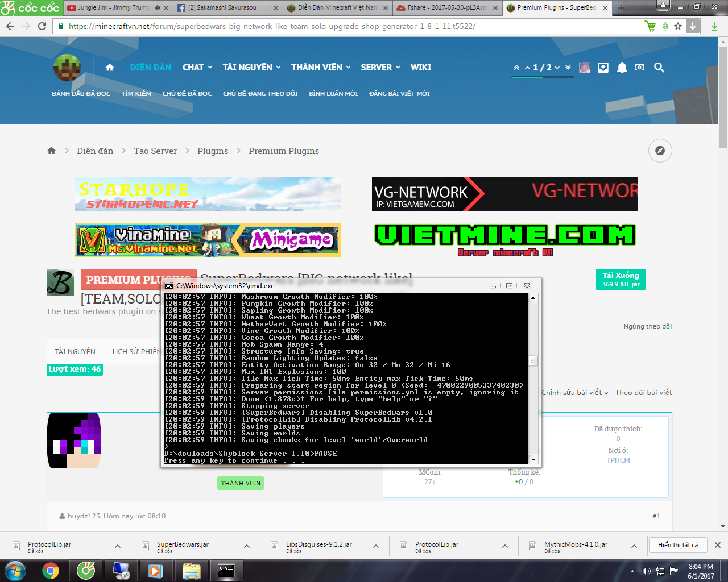The width and height of the screenshot is (728, 582).
Task: Click the browser address bar URL
Action: pos(272,26)
